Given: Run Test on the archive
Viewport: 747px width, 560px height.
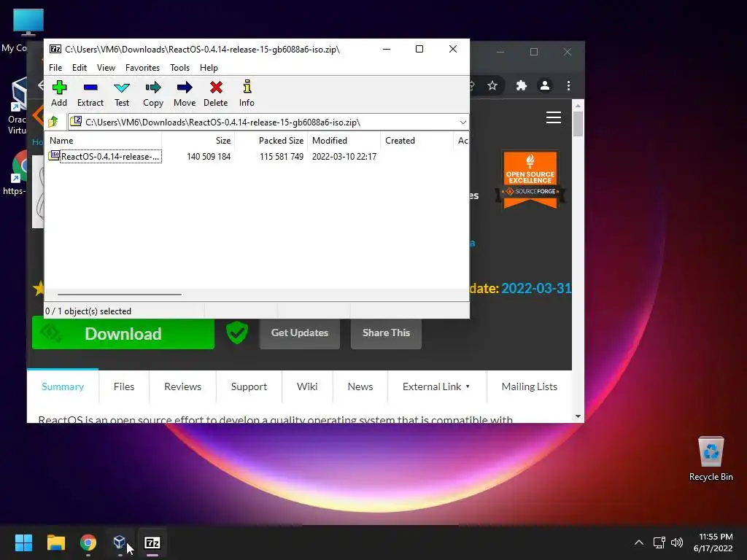Looking at the screenshot, I should (x=122, y=93).
